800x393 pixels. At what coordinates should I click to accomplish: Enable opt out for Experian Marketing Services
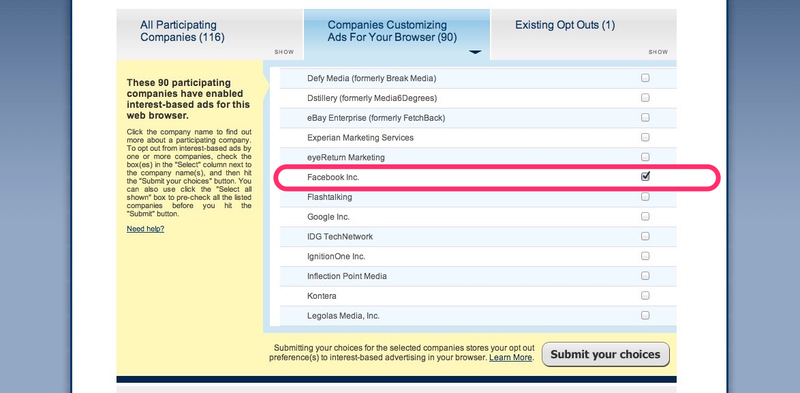645,137
